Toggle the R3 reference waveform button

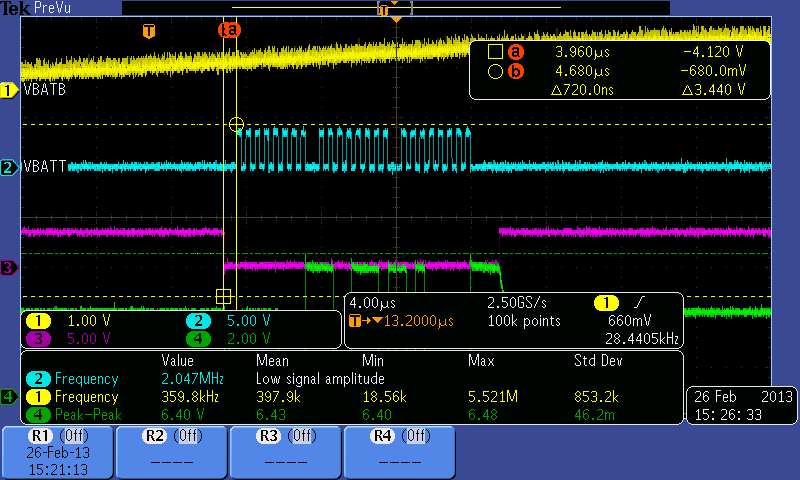[286, 452]
